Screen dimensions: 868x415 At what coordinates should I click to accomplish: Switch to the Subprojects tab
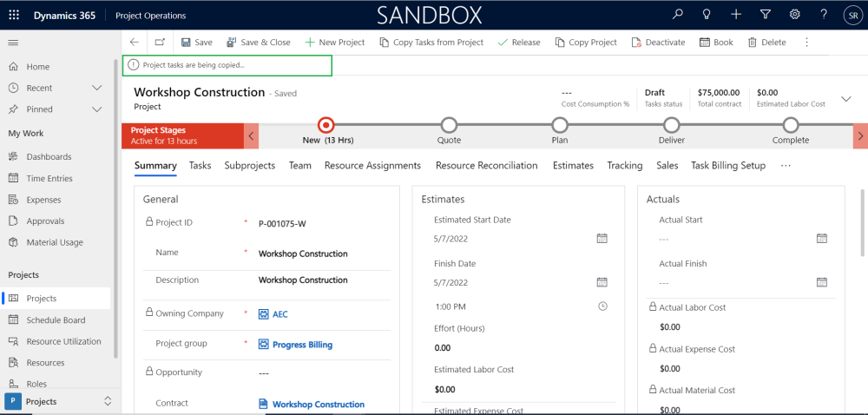(x=250, y=166)
